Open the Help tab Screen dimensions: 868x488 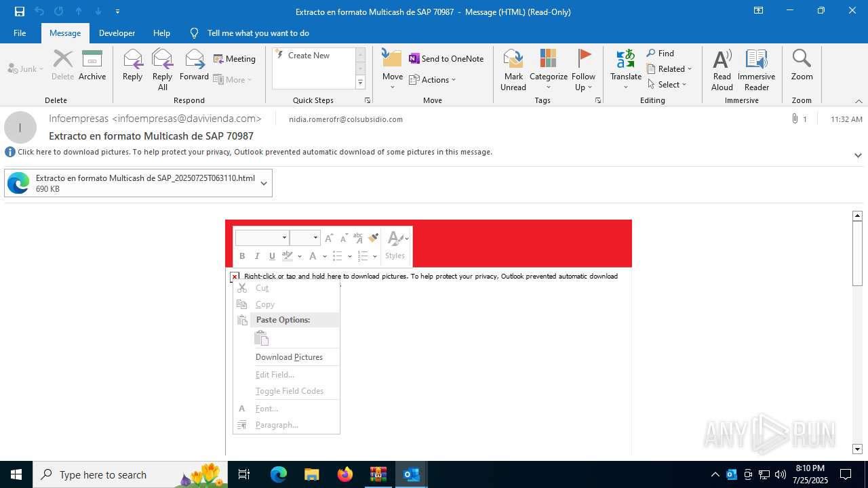click(x=161, y=33)
